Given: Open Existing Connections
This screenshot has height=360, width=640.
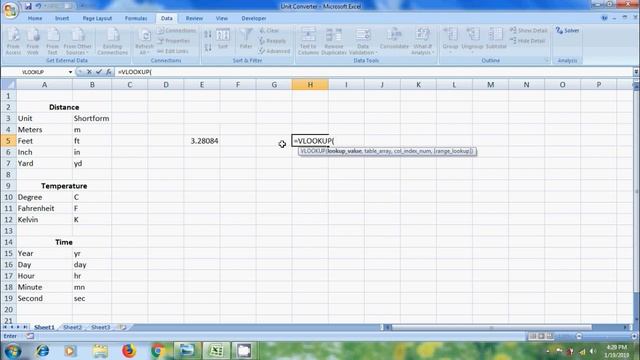Looking at the screenshot, I should 113,41.
